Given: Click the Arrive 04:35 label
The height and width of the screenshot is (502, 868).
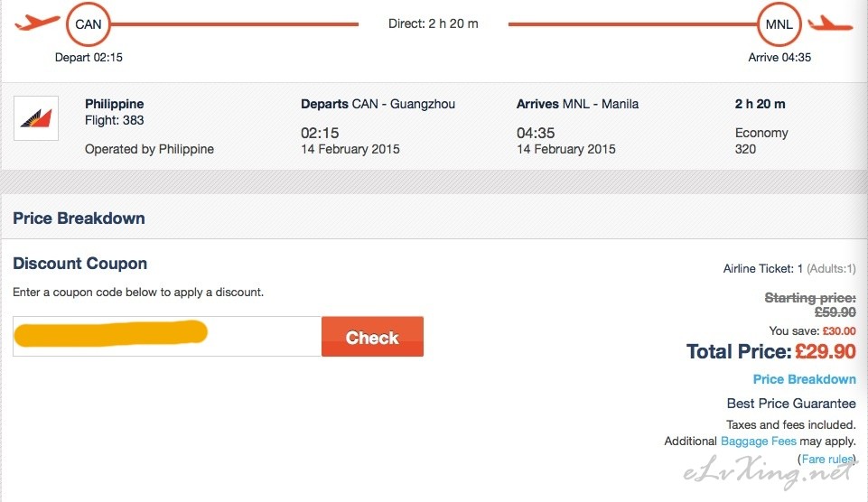Looking at the screenshot, I should point(779,57).
